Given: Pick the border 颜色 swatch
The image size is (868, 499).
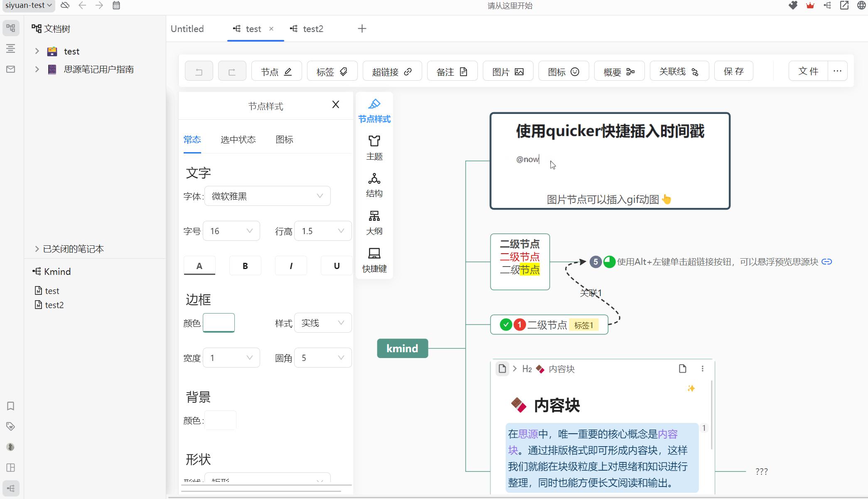Looking at the screenshot, I should [x=219, y=323].
